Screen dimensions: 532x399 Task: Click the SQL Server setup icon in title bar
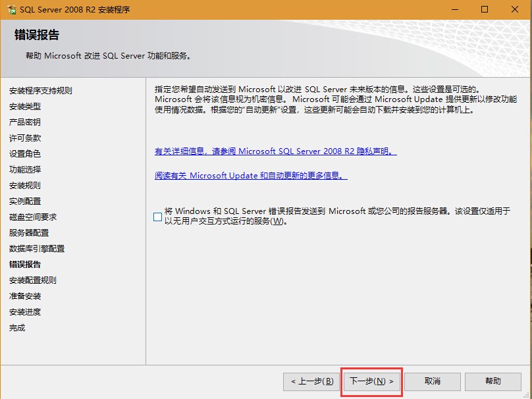click(12, 9)
